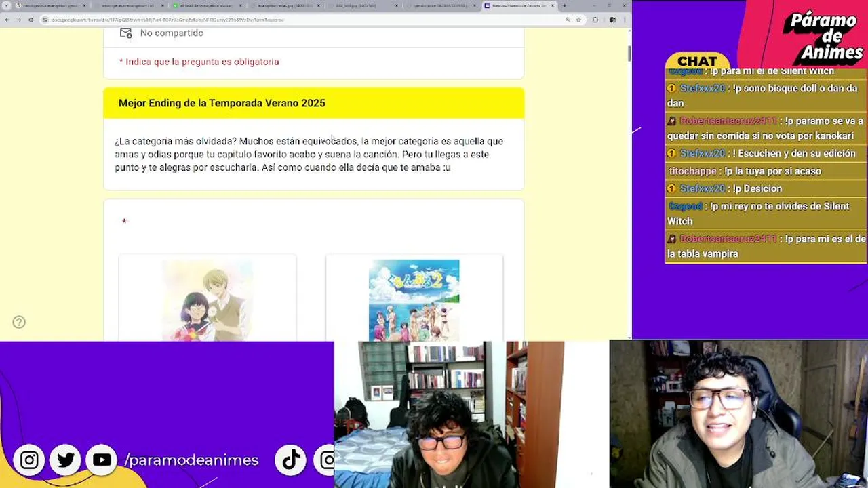This screenshot has height=488, width=868.
Task: Click the right webcam feed with gaming chair
Action: (738, 414)
